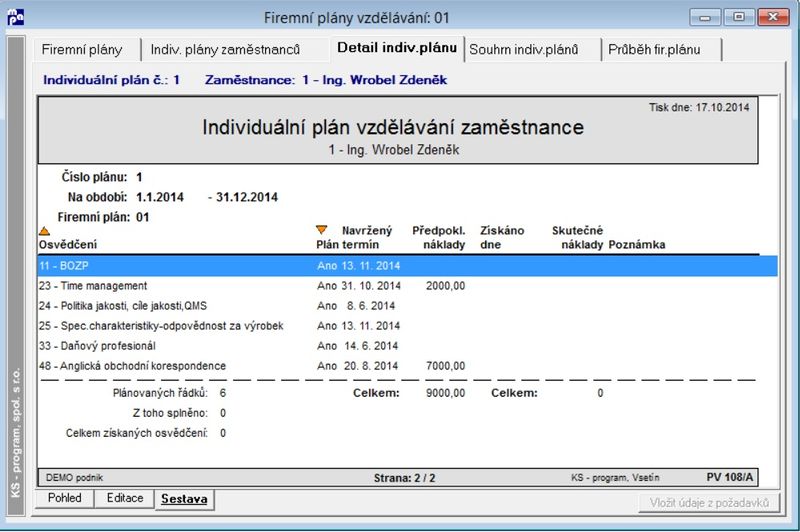Viewport: 800px width, 532px height.
Task: Select the Sestava bottom tab
Action: click(x=184, y=499)
